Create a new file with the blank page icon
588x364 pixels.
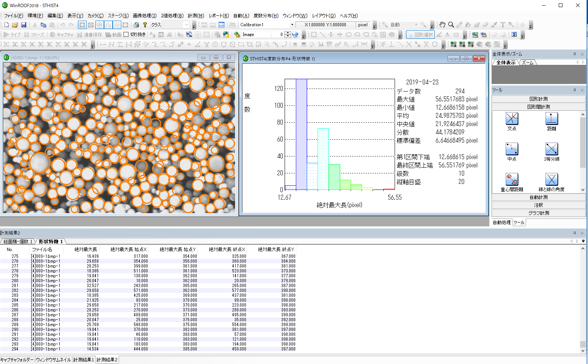pyautogui.click(x=6, y=25)
